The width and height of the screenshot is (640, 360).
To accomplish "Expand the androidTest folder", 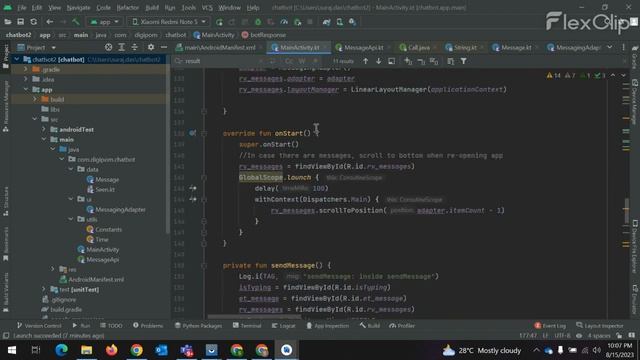I will point(44,129).
